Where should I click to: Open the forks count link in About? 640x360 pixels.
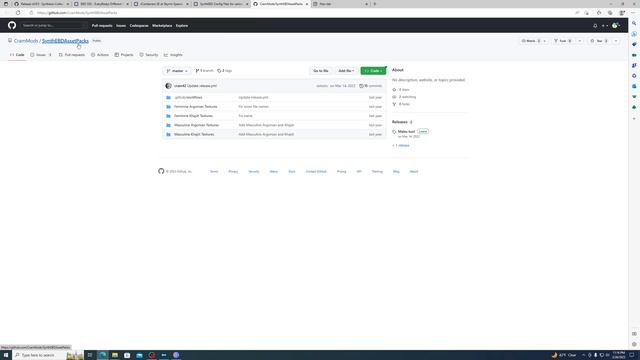401,104
